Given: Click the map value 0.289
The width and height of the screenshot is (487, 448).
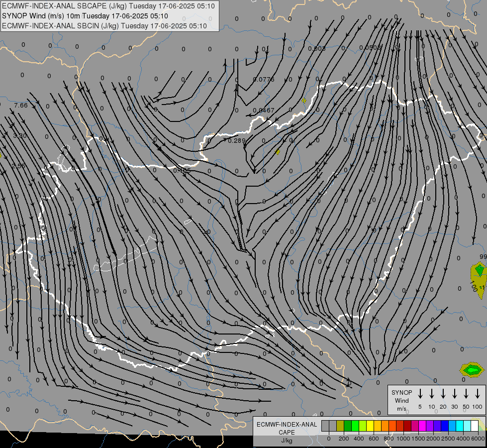Looking at the screenshot, I should click(237, 141).
